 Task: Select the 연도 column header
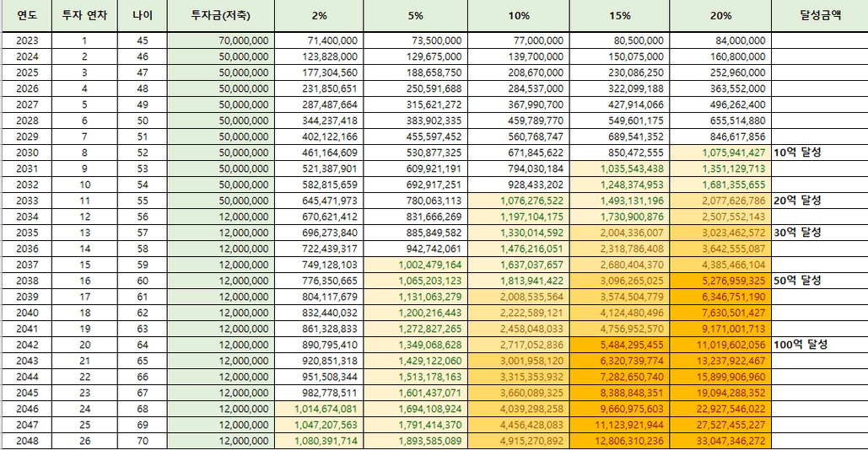click(27, 15)
